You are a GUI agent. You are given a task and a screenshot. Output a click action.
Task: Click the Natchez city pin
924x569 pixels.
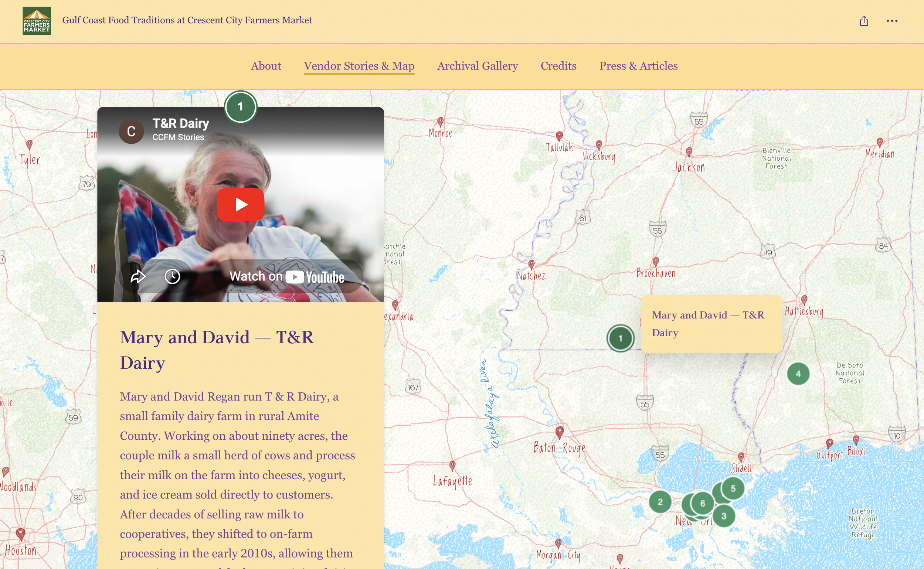click(x=531, y=264)
